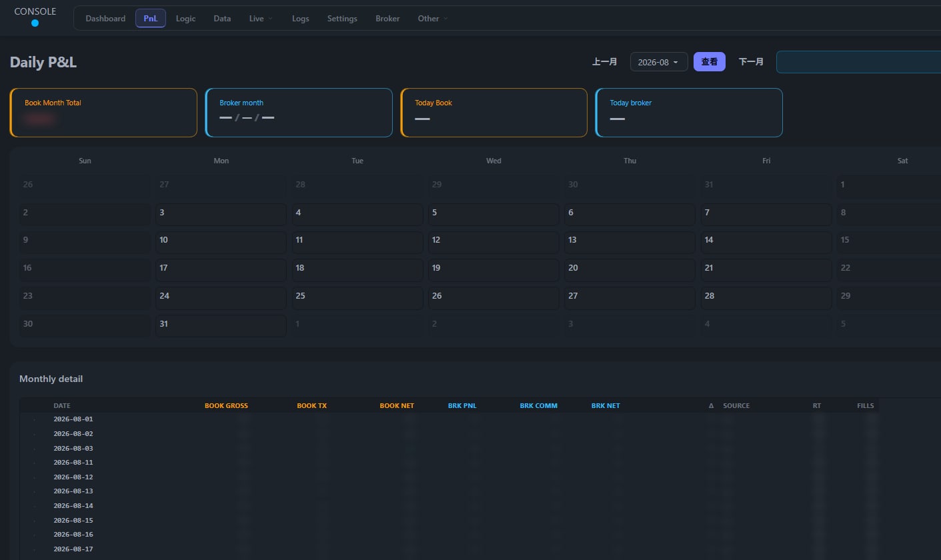
Task: Go to next month (下一月)
Action: click(x=751, y=62)
